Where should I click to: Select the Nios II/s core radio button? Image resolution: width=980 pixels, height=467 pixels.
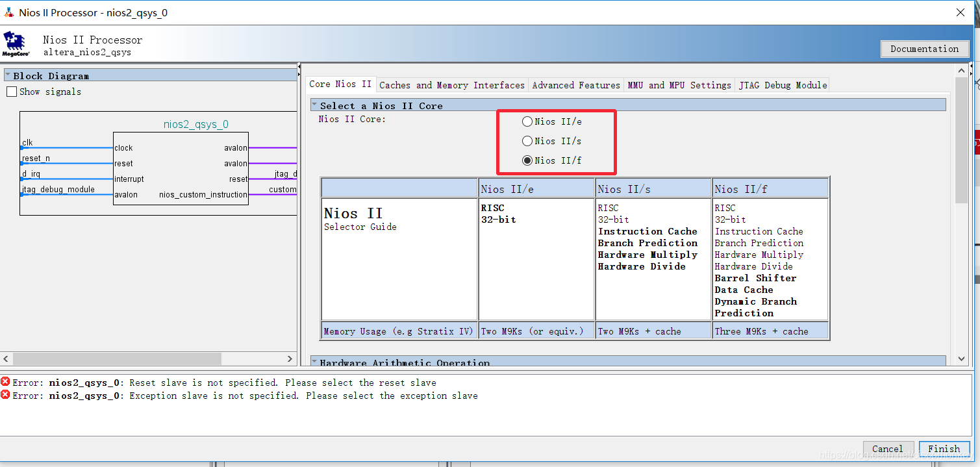pos(527,141)
